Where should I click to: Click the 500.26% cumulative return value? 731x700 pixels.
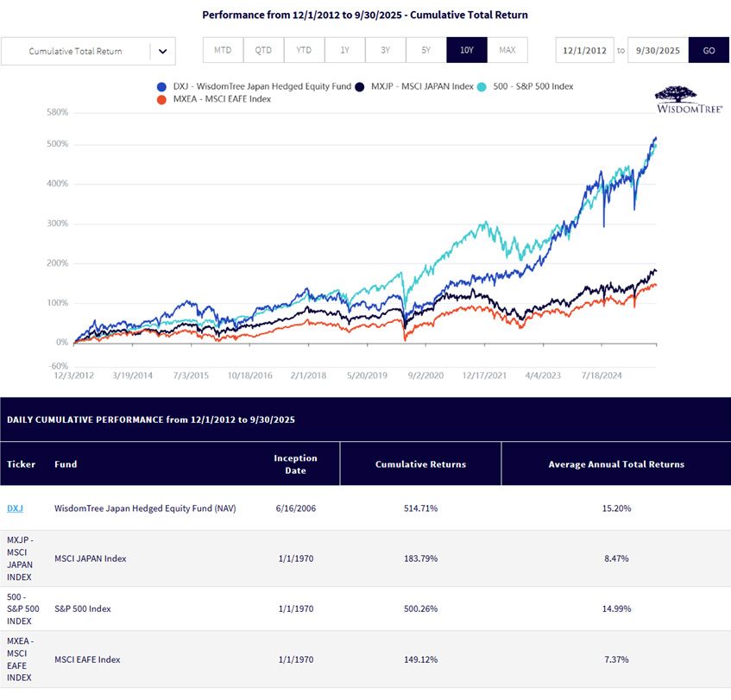(x=420, y=609)
